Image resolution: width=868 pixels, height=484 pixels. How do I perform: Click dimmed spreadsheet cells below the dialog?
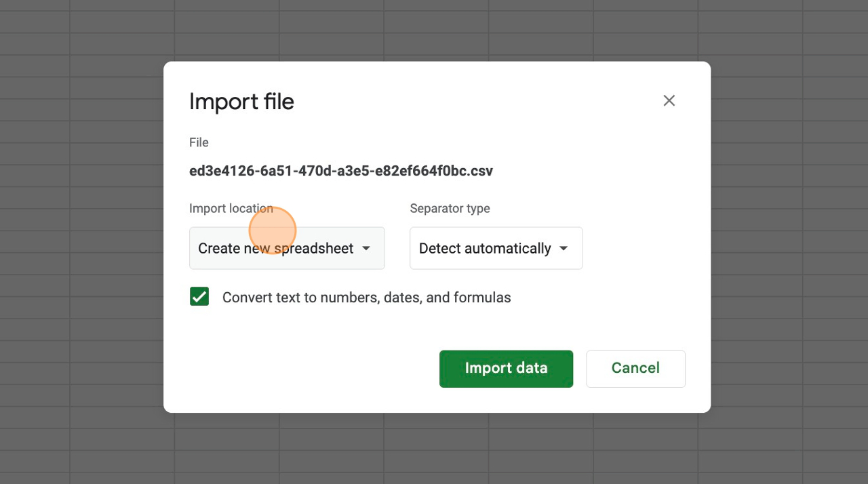434,449
